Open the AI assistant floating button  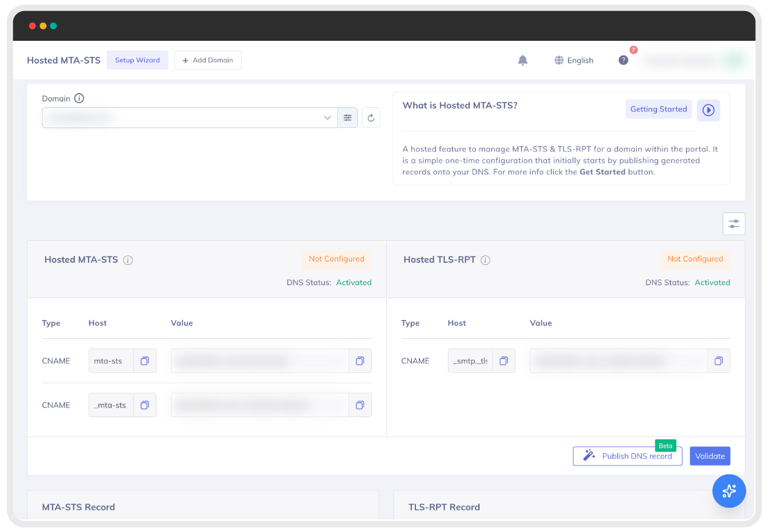point(729,490)
